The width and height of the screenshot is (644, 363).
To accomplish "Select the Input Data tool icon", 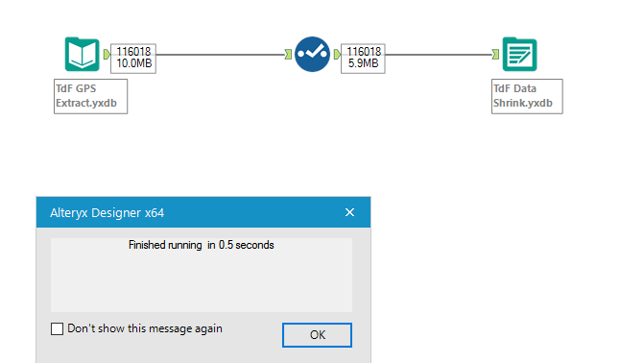I will 83,55.
